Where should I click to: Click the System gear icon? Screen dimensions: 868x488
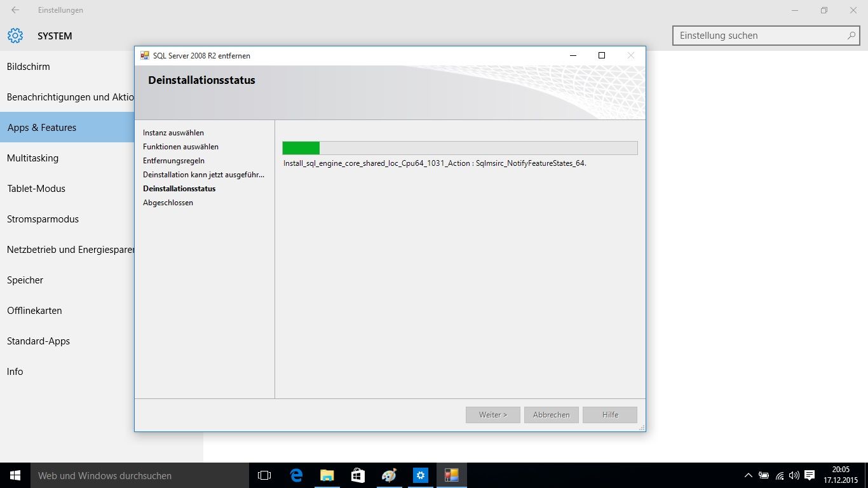pos(15,36)
